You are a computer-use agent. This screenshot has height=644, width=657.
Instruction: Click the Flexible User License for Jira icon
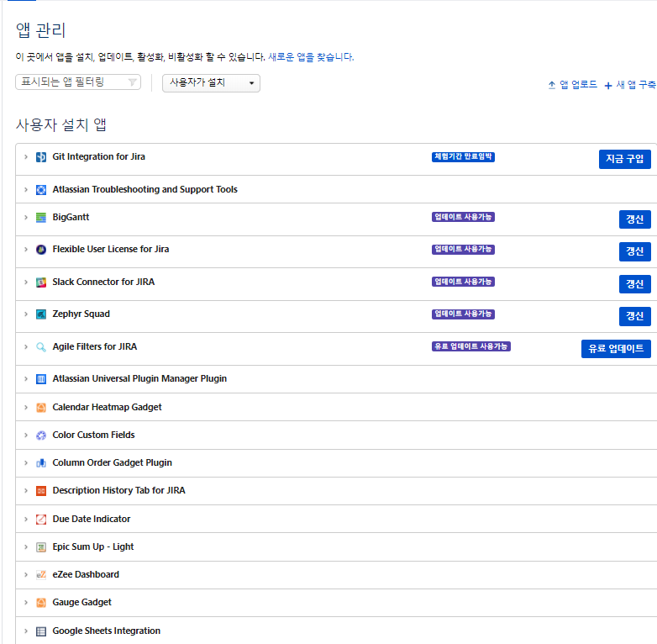(x=41, y=250)
